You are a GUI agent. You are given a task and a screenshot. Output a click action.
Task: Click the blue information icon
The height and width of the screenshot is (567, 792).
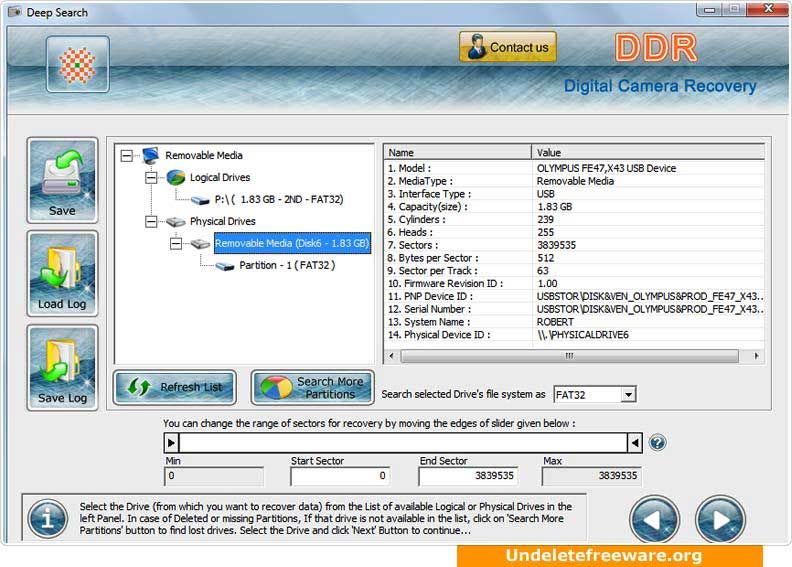coord(47,519)
